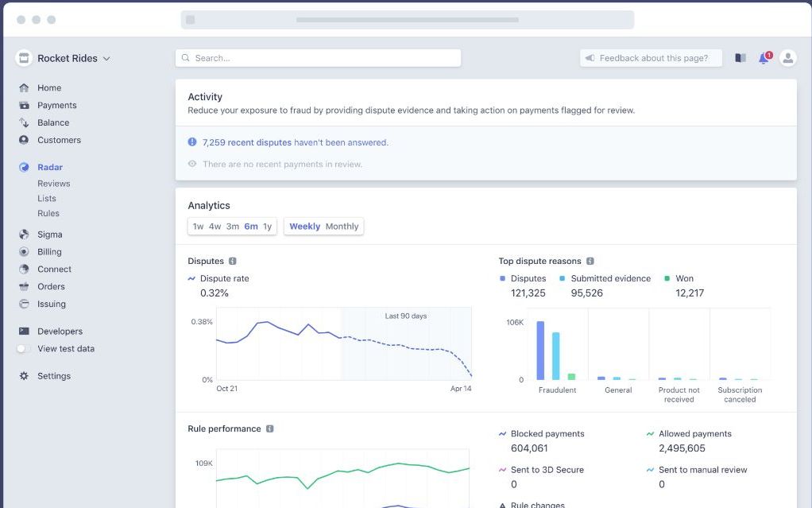Toggle the View test data switch
The height and width of the screenshot is (508, 812).
(24, 349)
